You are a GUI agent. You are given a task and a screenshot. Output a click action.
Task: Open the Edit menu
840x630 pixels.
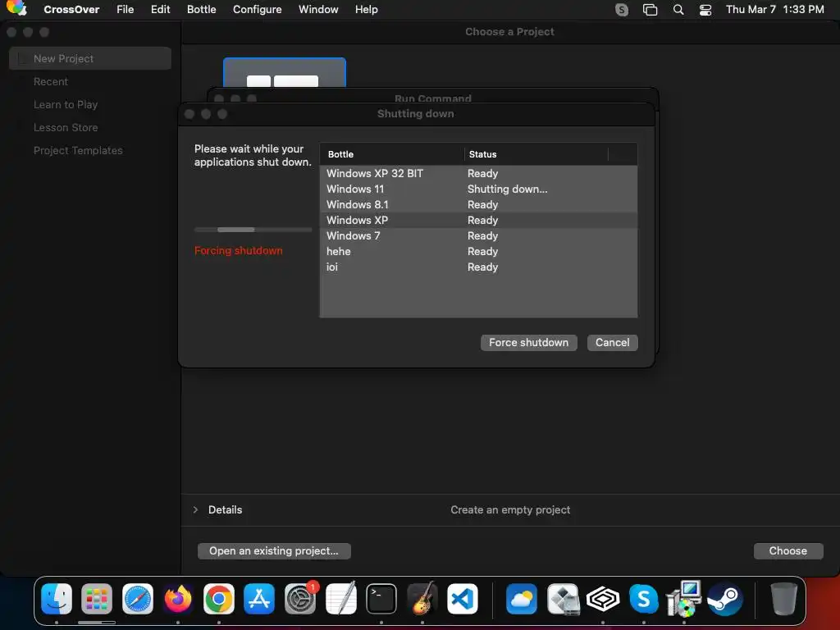(x=160, y=10)
